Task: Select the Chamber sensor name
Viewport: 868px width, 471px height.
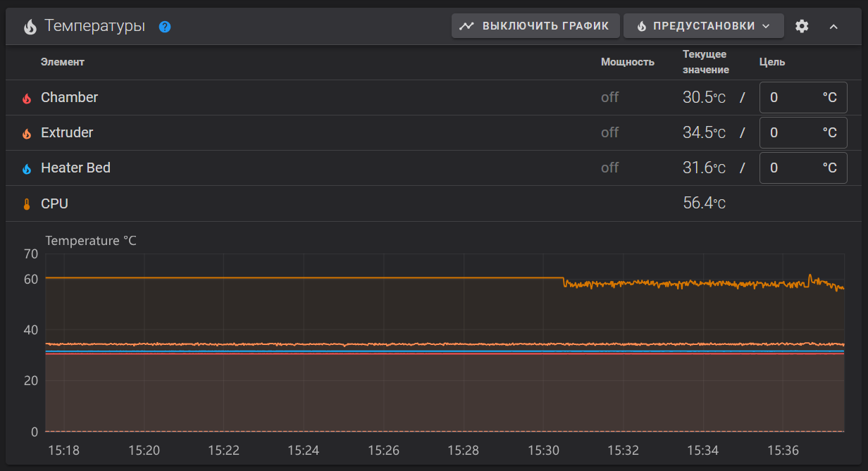Action: click(69, 97)
